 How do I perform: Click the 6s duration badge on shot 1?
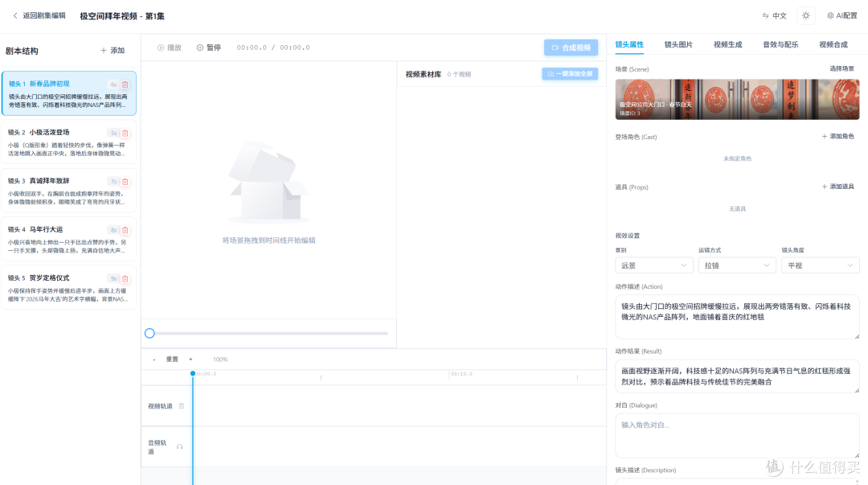(113, 84)
